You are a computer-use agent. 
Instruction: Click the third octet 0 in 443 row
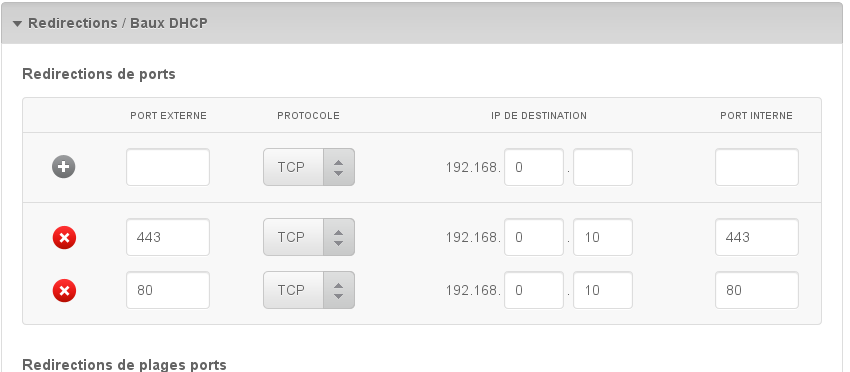534,237
